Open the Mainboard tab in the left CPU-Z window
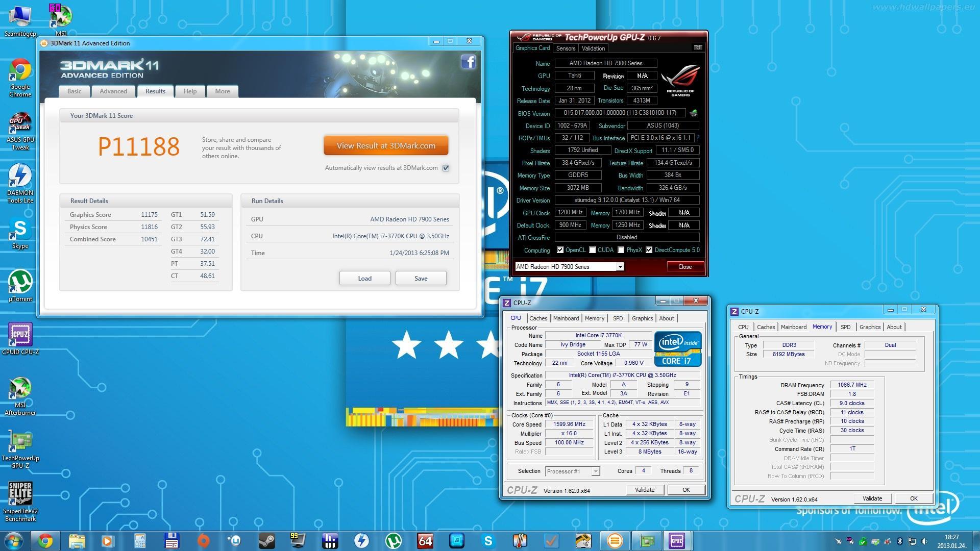Viewport: 980px width, 551px height. (x=566, y=318)
